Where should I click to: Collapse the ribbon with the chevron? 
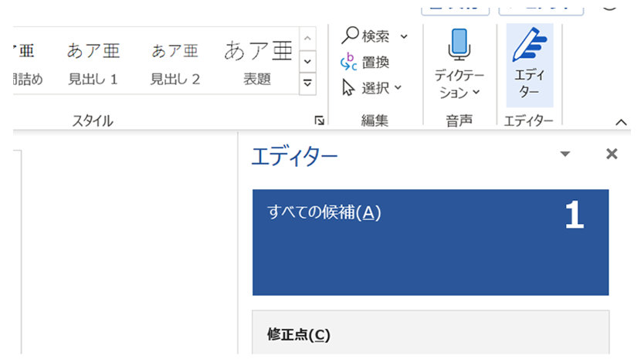621,122
